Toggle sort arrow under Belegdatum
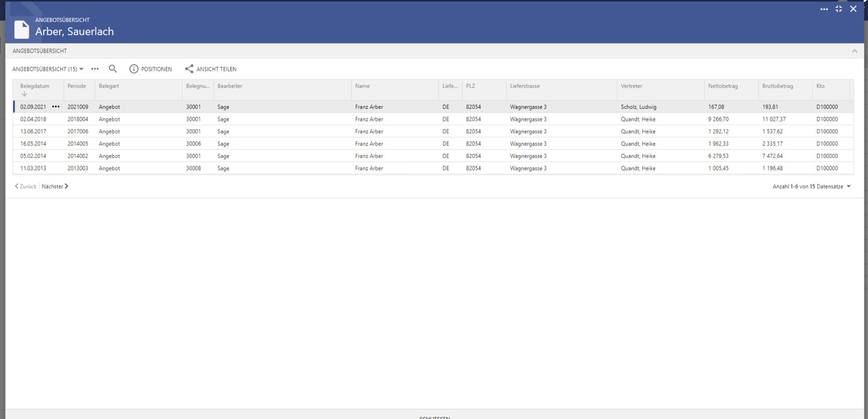 [x=24, y=94]
